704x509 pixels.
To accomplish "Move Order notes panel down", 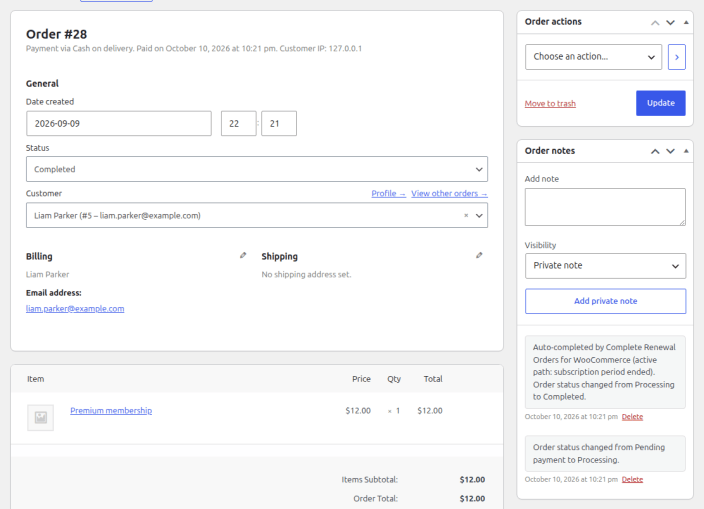I will [x=670, y=151].
